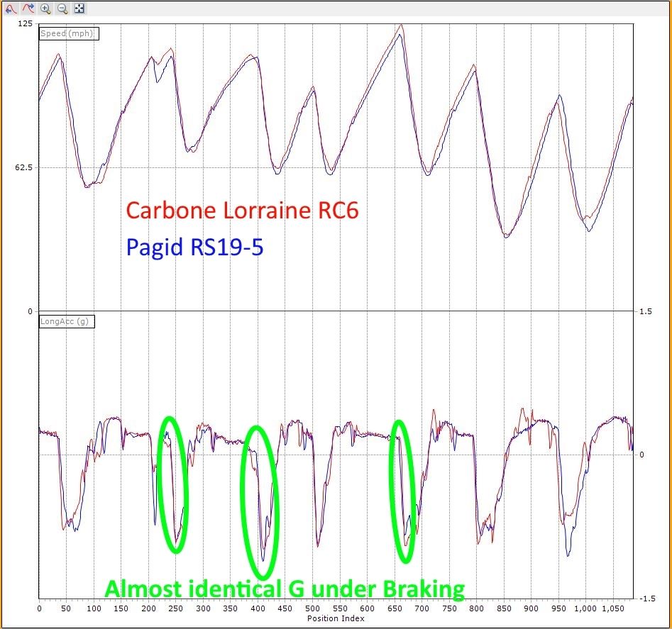Image resolution: width=672 pixels, height=629 pixels.
Task: Click inside the middle green ellipse
Action: [x=260, y=502]
